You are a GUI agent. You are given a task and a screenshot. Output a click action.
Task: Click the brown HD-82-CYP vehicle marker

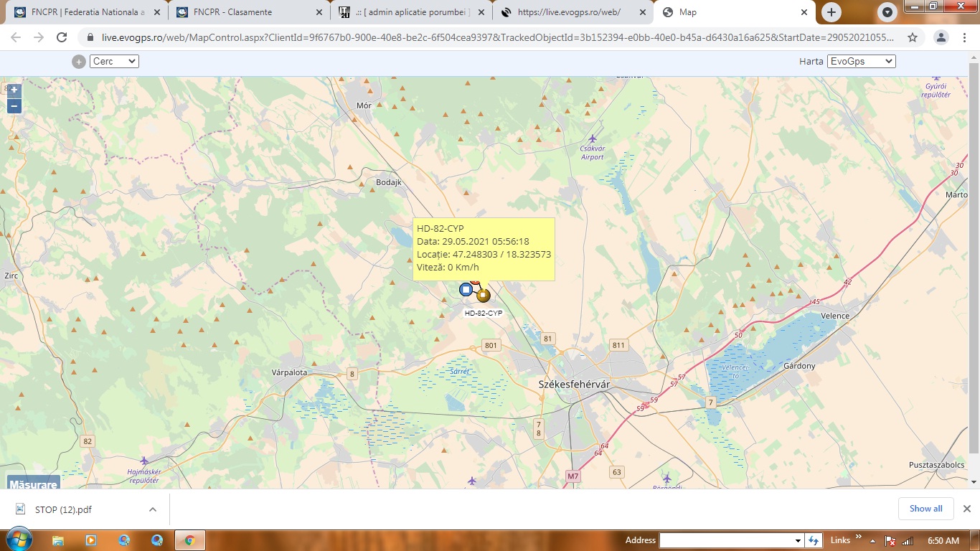point(484,295)
